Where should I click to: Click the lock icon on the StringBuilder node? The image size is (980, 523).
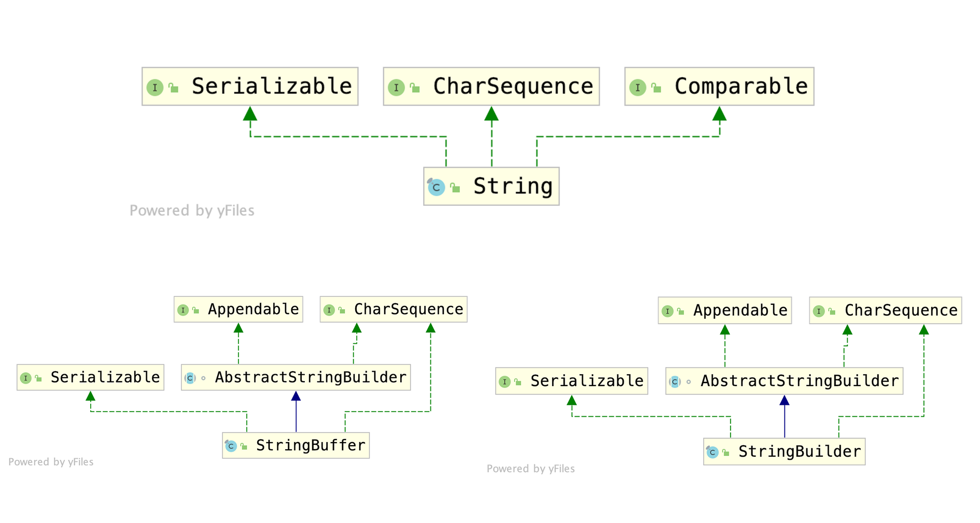[726, 453]
